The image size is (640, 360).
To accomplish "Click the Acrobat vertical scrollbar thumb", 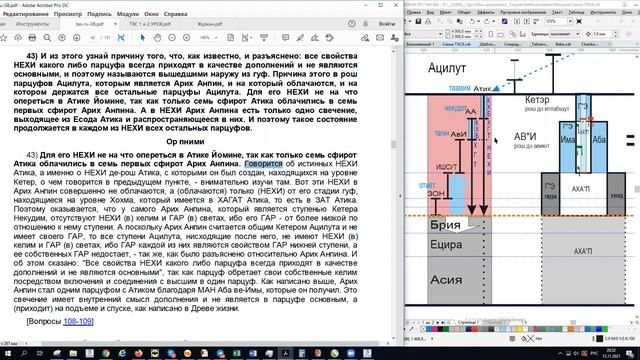I will coord(393,144).
